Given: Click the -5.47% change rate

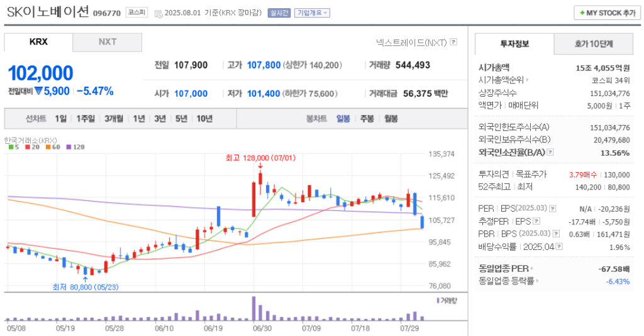Looking at the screenshot, I should pos(95,91).
